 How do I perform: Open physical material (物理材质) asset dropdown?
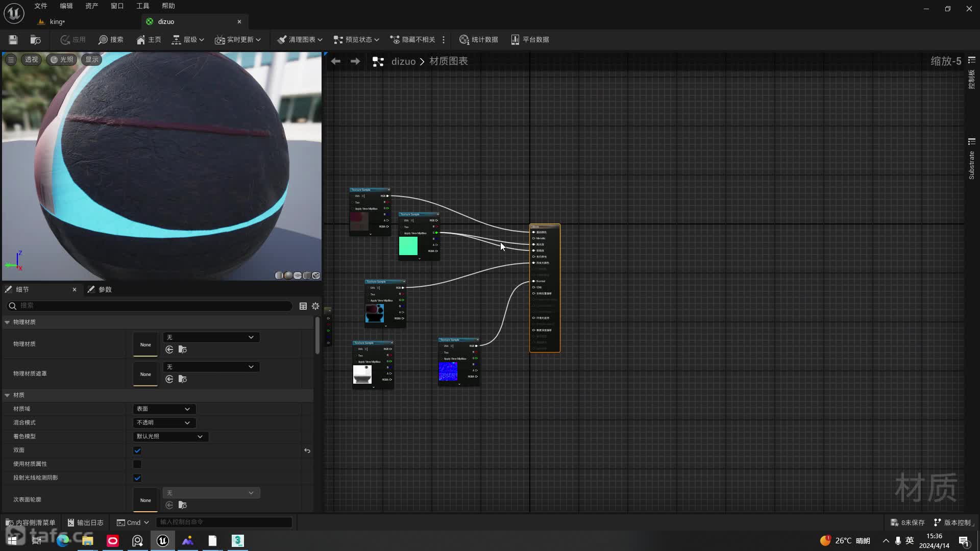(x=211, y=337)
